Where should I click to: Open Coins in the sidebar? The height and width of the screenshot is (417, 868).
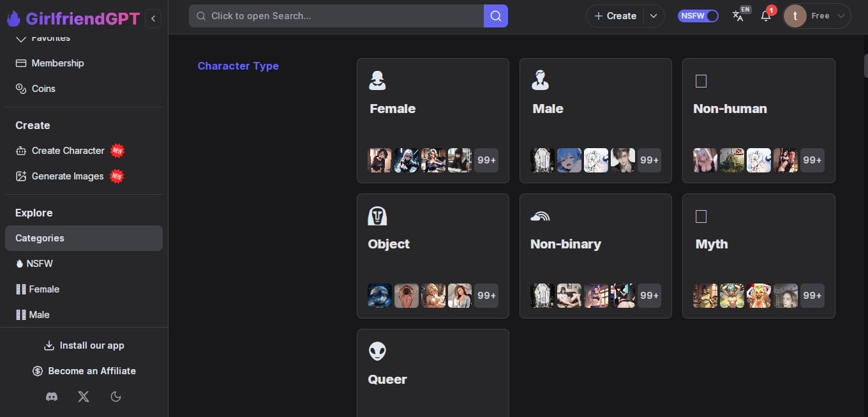pos(84,89)
